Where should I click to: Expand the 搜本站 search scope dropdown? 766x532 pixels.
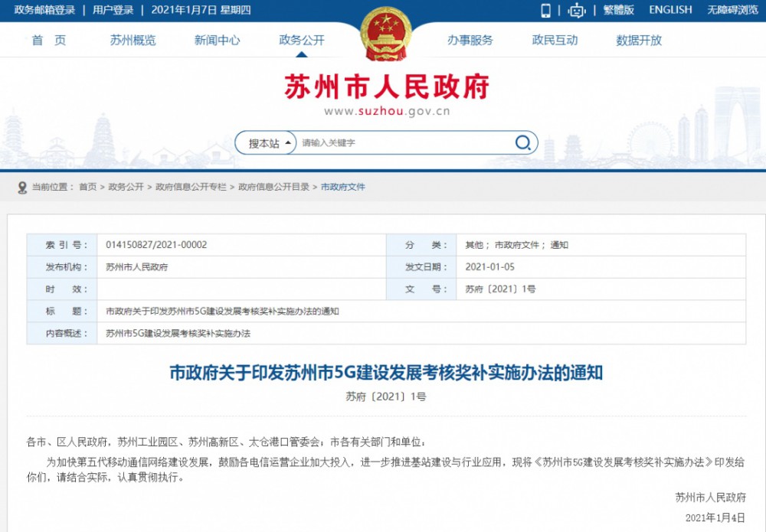click(270, 143)
